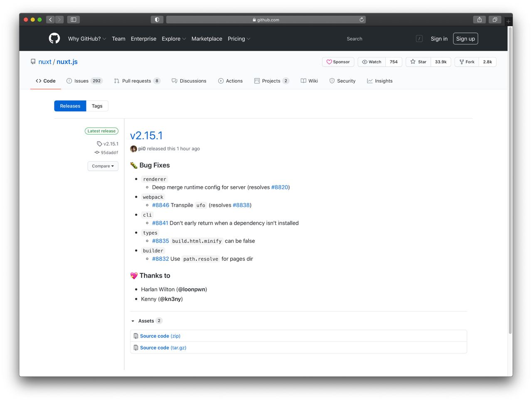Open the Security tab
This screenshot has height=402, width=532.
tap(342, 81)
